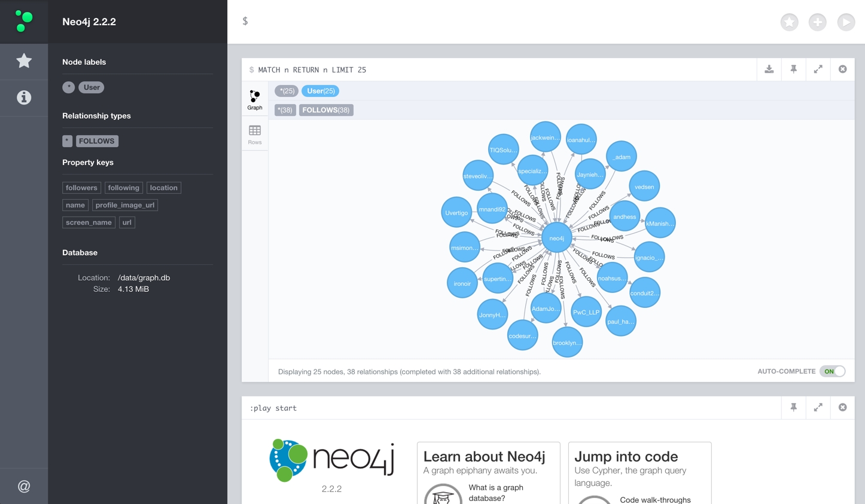Screen dimensions: 865x504
Task: Pin the MATCH query result frame
Action: 794,69
